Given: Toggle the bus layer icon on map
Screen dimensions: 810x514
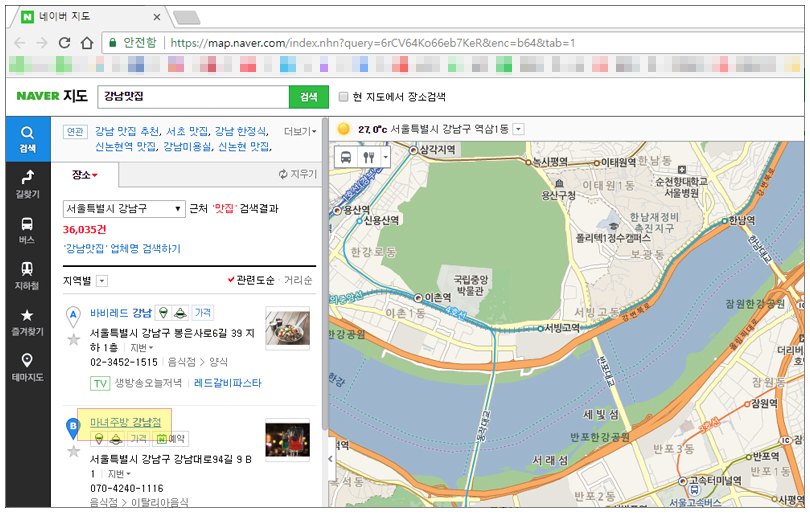Looking at the screenshot, I should (x=346, y=157).
